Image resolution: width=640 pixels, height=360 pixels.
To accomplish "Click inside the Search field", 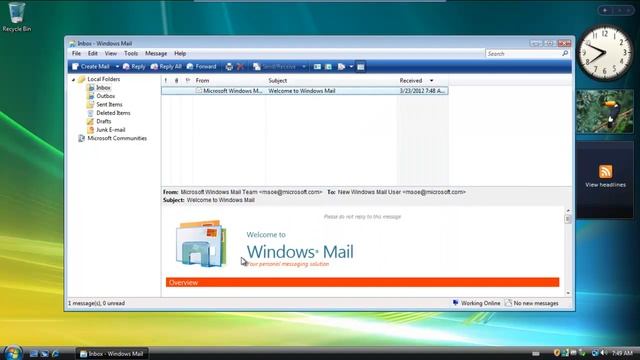I will click(523, 54).
